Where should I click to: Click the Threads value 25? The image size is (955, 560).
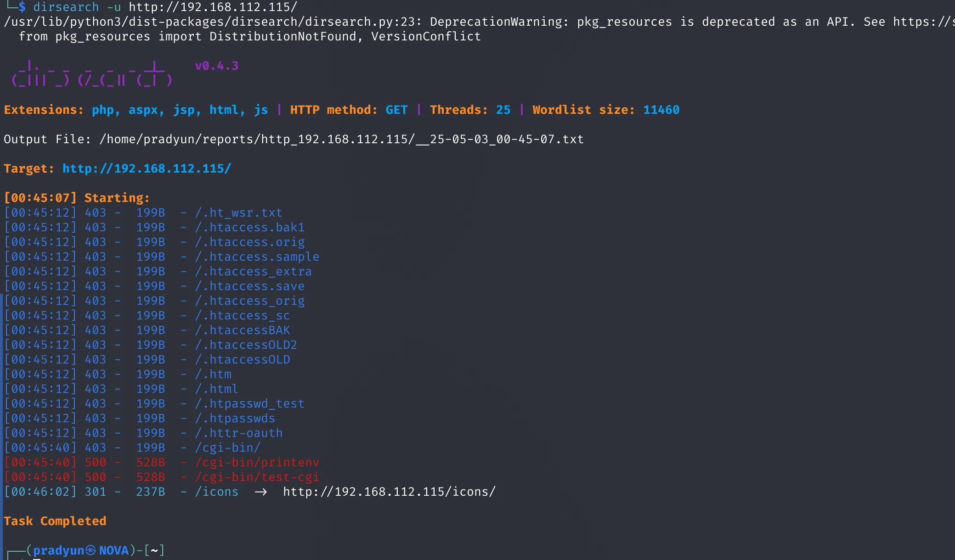tap(503, 110)
